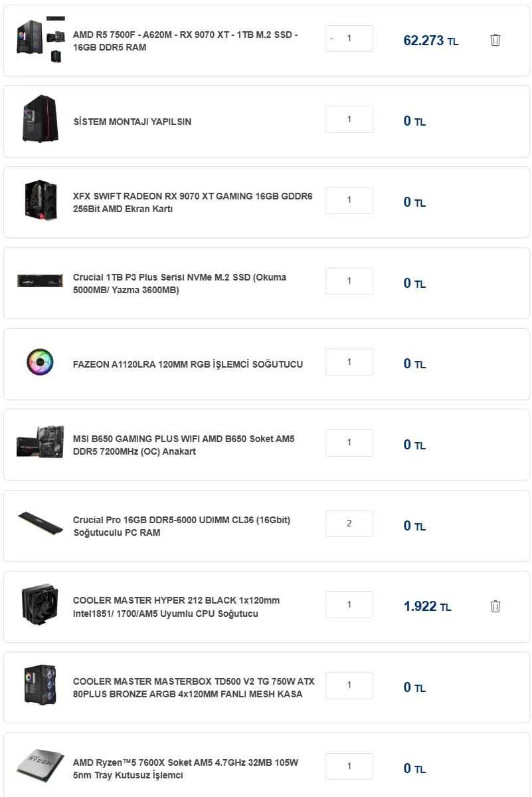
Task: Open the SİSTEM MONTAJI YAPILSIN item link
Action: point(132,122)
